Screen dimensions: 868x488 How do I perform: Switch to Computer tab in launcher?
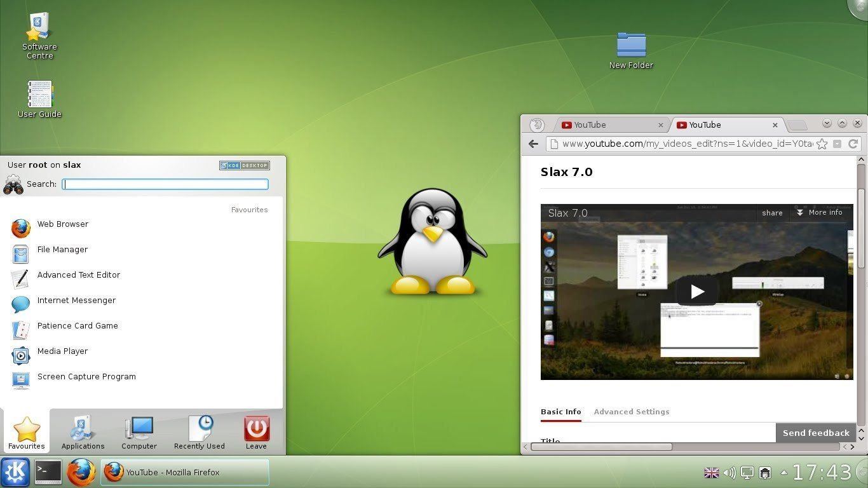point(139,432)
